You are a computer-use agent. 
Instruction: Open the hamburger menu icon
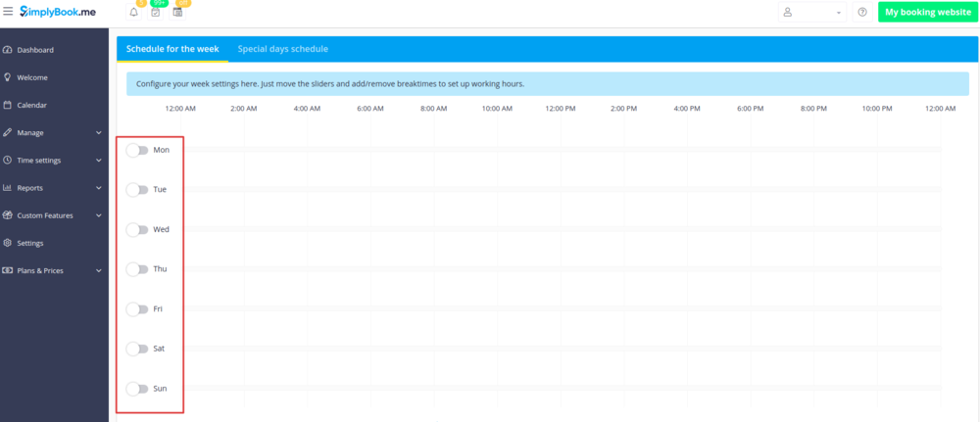pyautogui.click(x=9, y=12)
